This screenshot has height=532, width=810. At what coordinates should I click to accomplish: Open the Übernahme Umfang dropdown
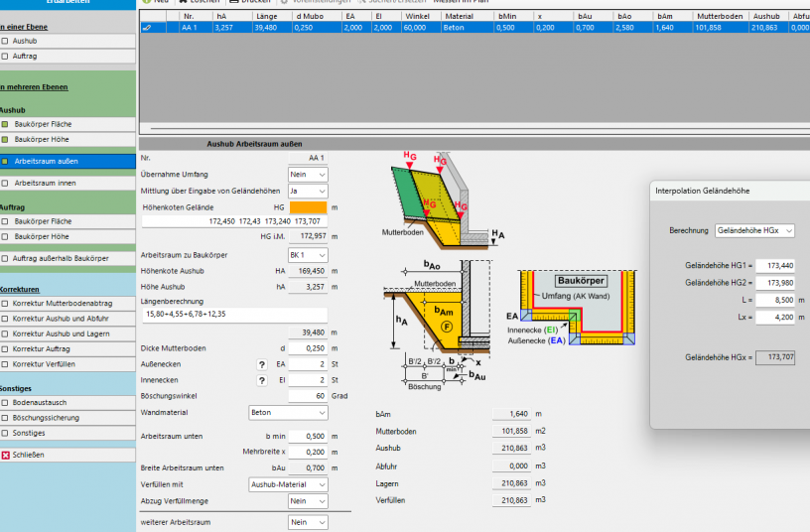tap(308, 175)
